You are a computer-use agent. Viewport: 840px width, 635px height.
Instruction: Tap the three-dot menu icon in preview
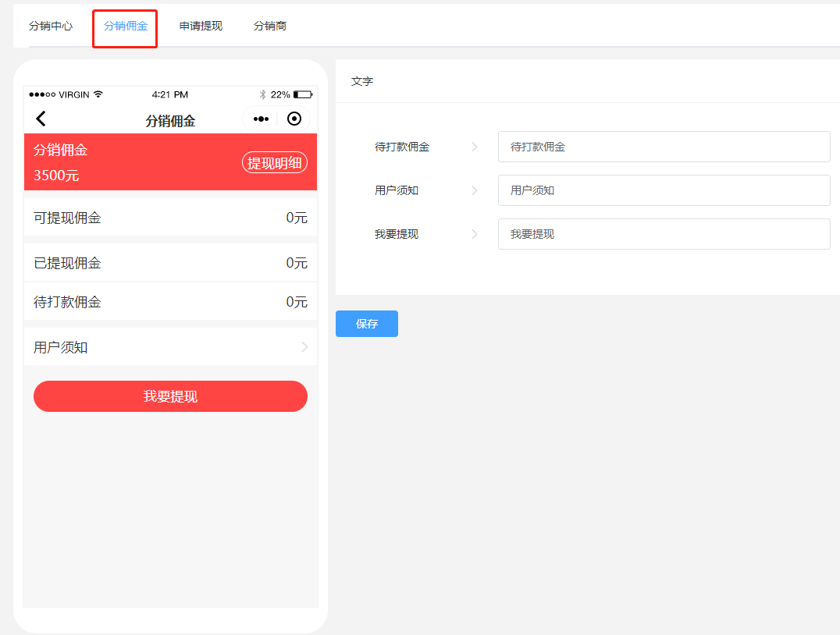point(261,119)
